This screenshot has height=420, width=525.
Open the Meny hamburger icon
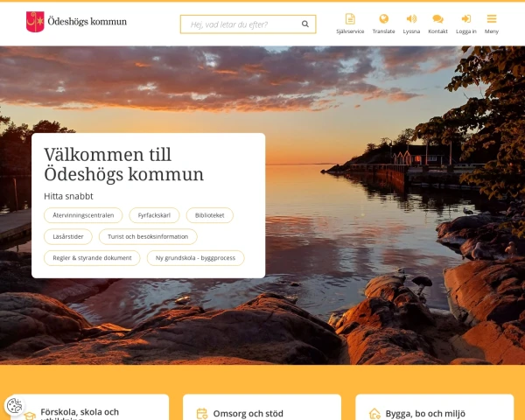pyautogui.click(x=492, y=18)
